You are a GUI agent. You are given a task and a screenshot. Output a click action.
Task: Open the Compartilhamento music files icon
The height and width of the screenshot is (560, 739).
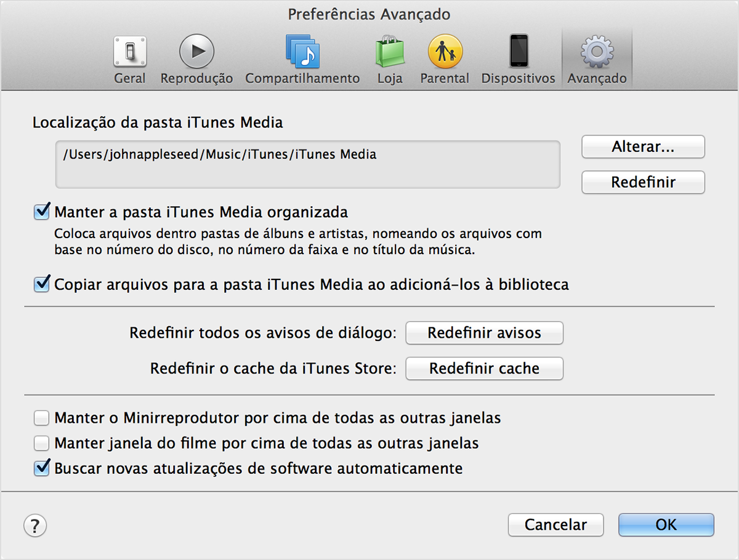(x=302, y=52)
